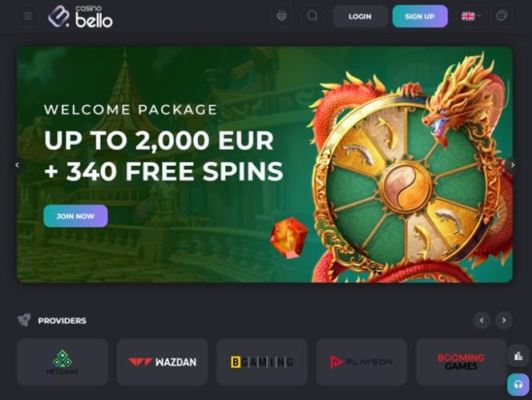Open the headset support chat button

coord(518,385)
